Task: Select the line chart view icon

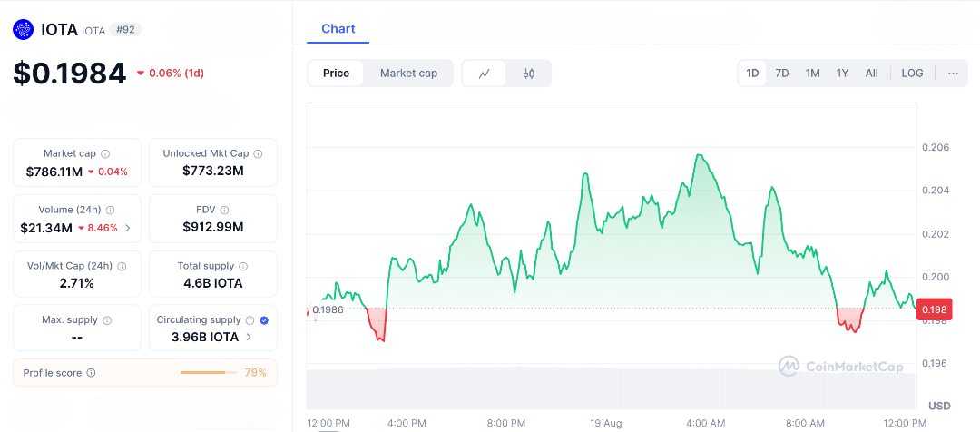Action: click(485, 74)
